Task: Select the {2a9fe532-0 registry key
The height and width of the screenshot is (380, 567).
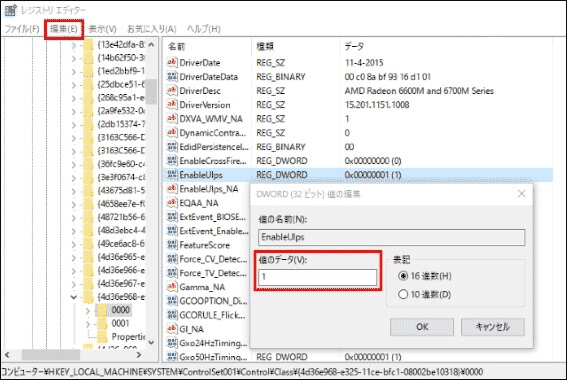Action: [121, 111]
